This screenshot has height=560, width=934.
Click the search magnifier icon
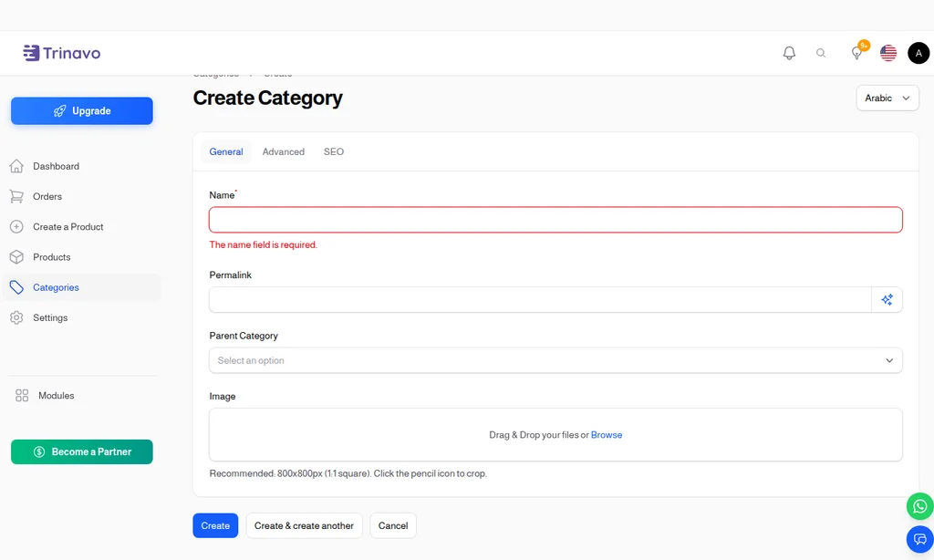click(x=821, y=53)
